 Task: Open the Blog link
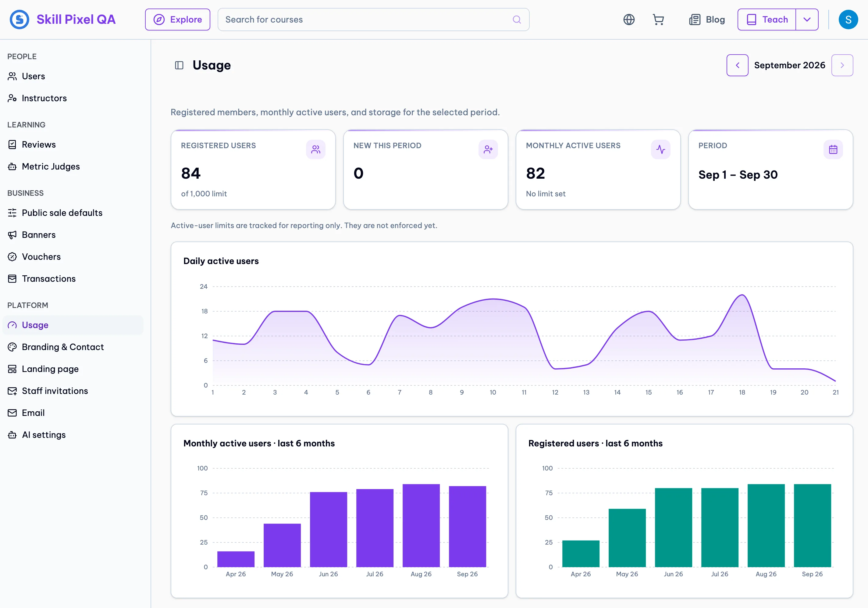coord(706,20)
